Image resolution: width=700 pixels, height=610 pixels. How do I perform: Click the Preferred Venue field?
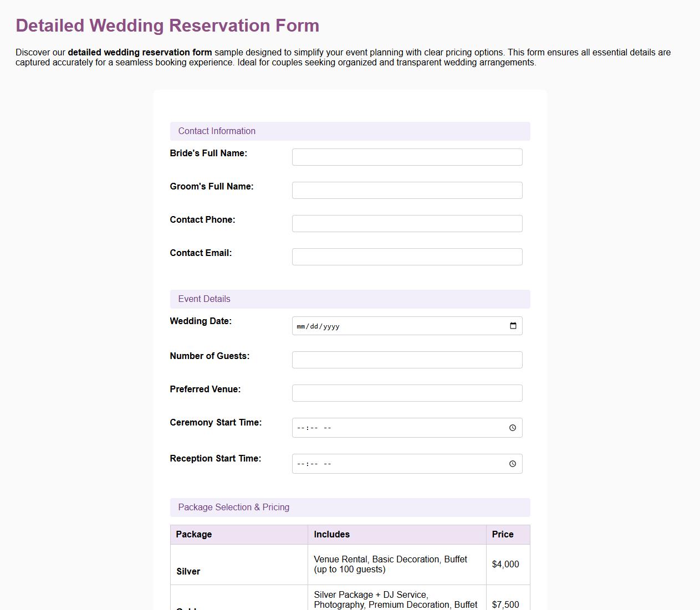407,393
